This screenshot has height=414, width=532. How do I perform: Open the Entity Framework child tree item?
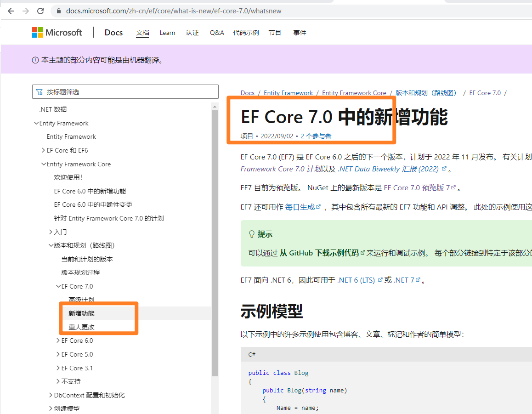tap(71, 137)
